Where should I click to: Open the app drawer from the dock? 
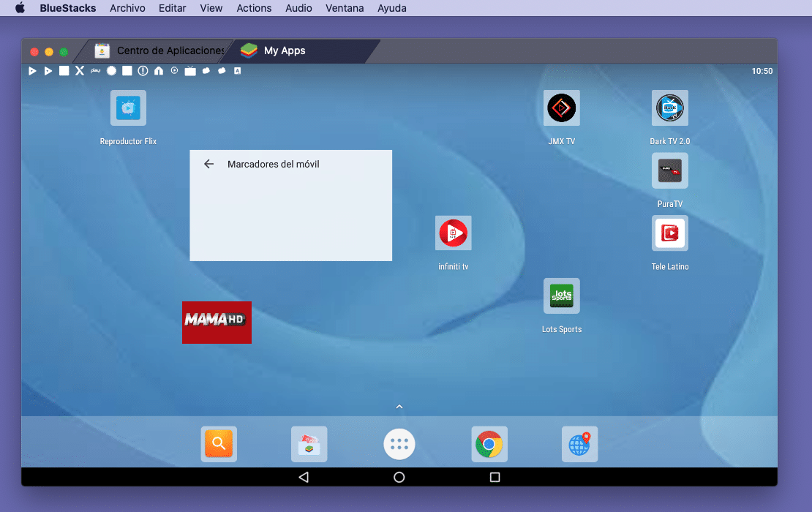[x=399, y=443]
